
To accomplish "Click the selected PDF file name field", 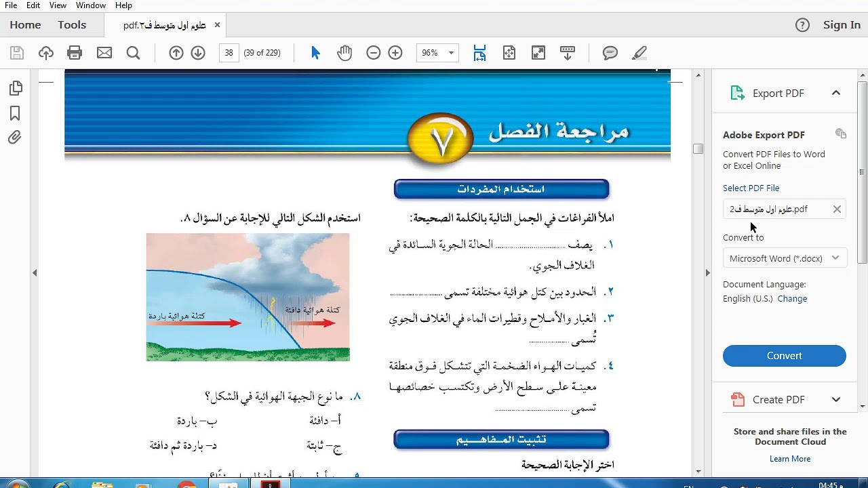I will coord(785,209).
